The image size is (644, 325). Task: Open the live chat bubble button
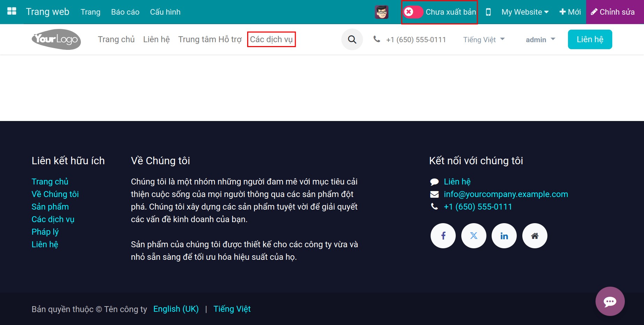point(610,301)
